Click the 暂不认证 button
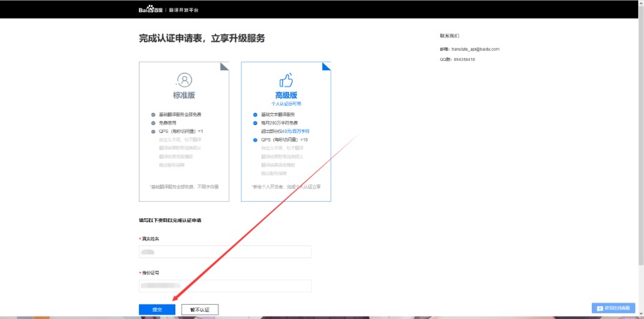644x319 pixels. pos(200,310)
